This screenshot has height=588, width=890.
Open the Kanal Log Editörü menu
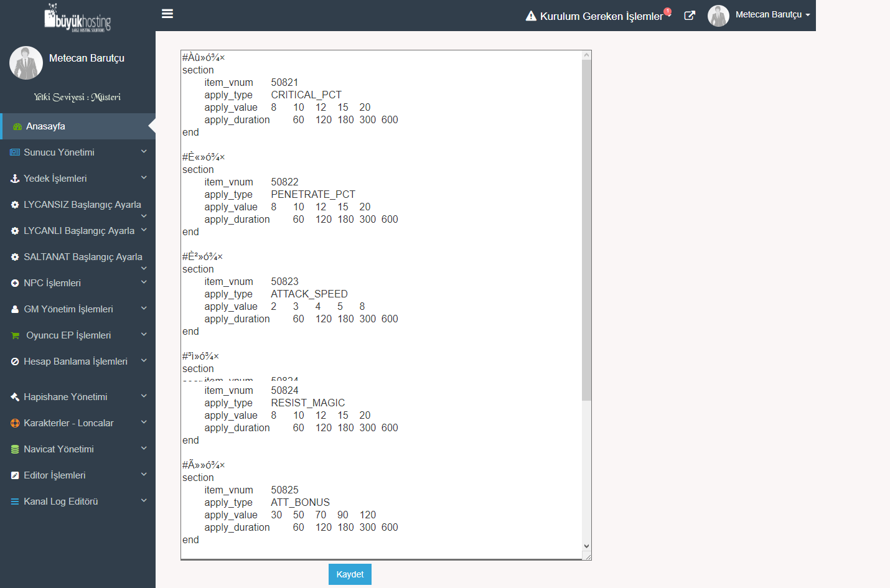tap(61, 502)
